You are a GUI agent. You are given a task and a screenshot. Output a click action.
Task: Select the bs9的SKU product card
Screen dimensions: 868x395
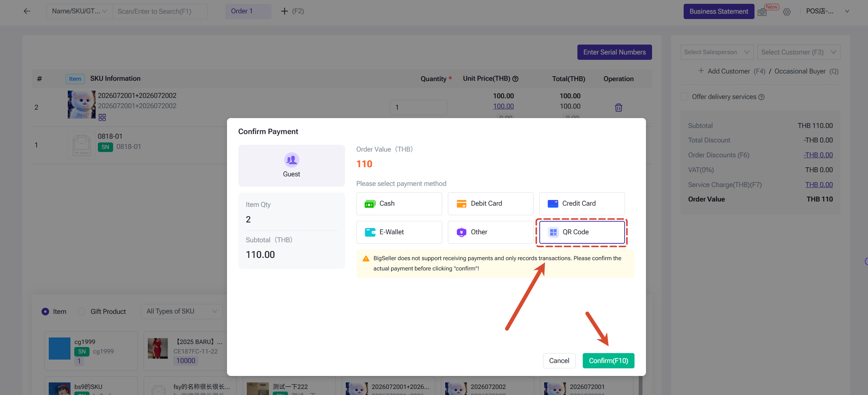[91, 386]
